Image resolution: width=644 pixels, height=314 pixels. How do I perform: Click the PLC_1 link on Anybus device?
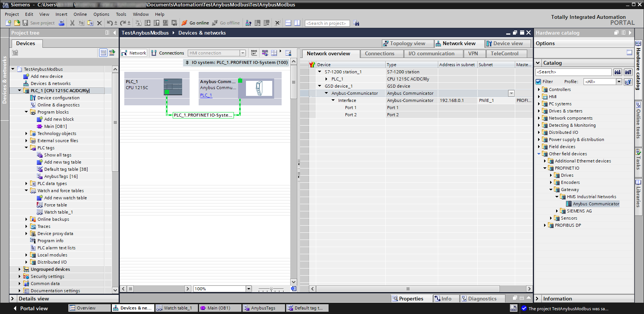click(x=206, y=95)
